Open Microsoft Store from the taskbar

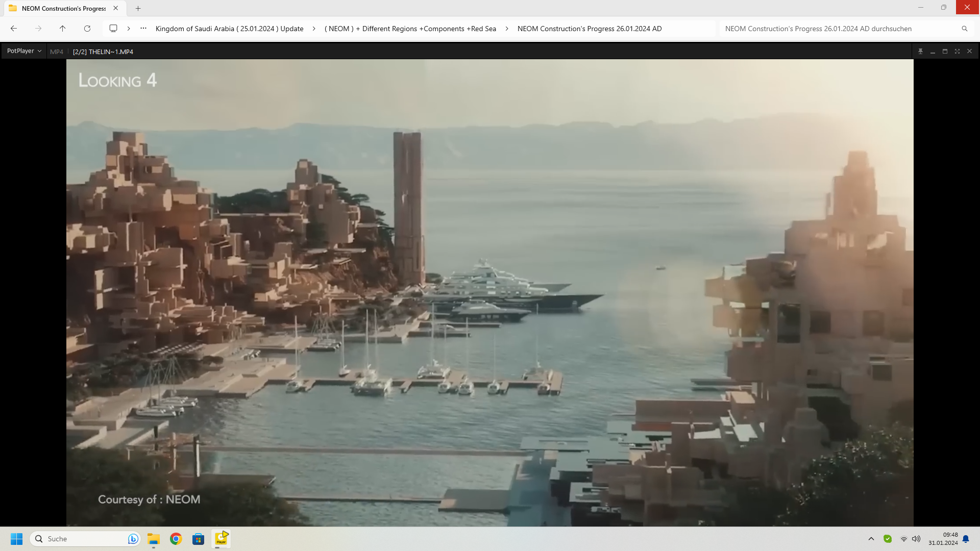(198, 539)
